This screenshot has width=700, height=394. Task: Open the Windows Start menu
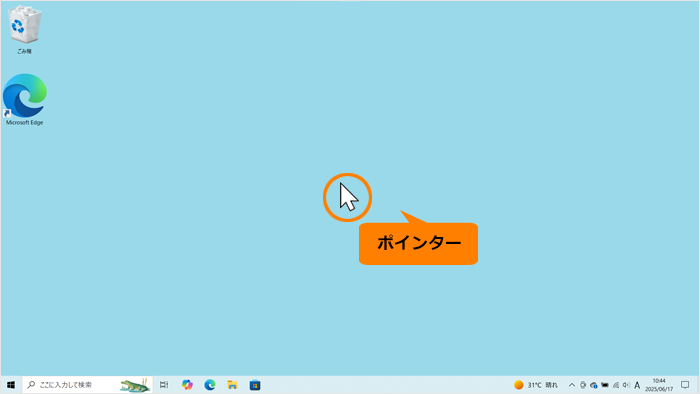click(11, 385)
